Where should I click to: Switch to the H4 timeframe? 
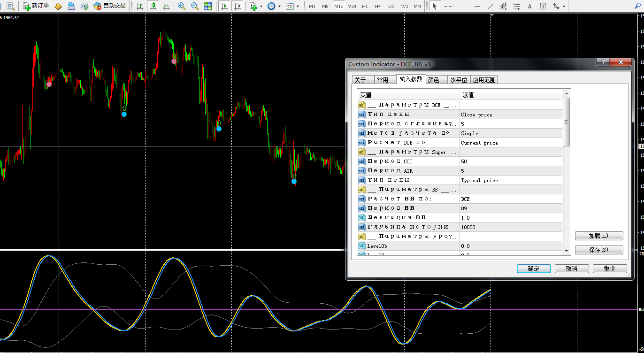(378, 6)
